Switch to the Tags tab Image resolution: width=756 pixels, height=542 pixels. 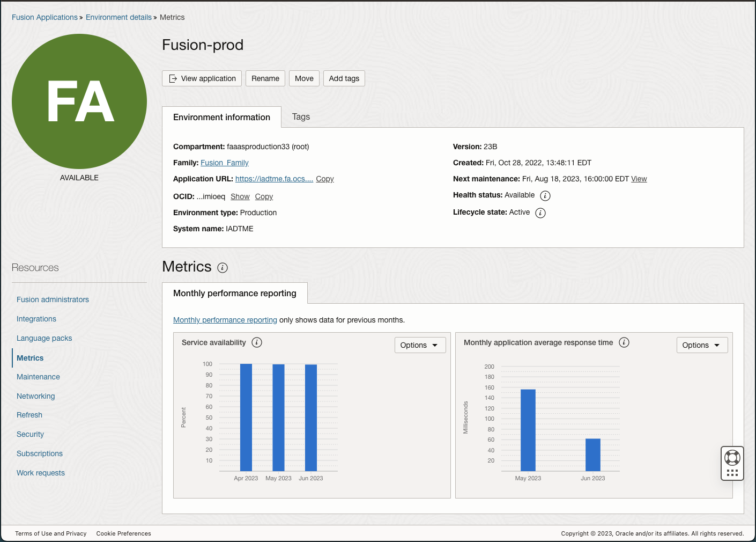pyautogui.click(x=301, y=116)
